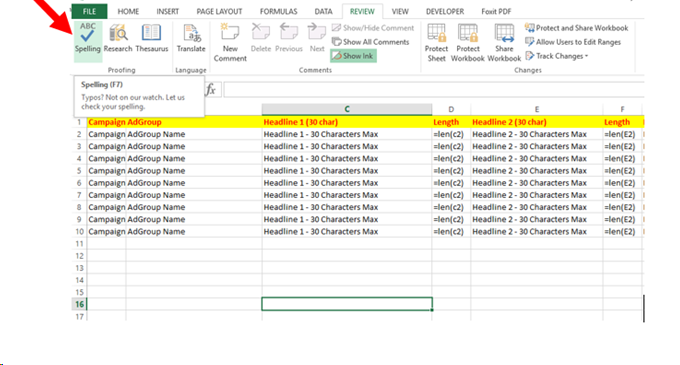Select the REVIEW tab

[362, 11]
